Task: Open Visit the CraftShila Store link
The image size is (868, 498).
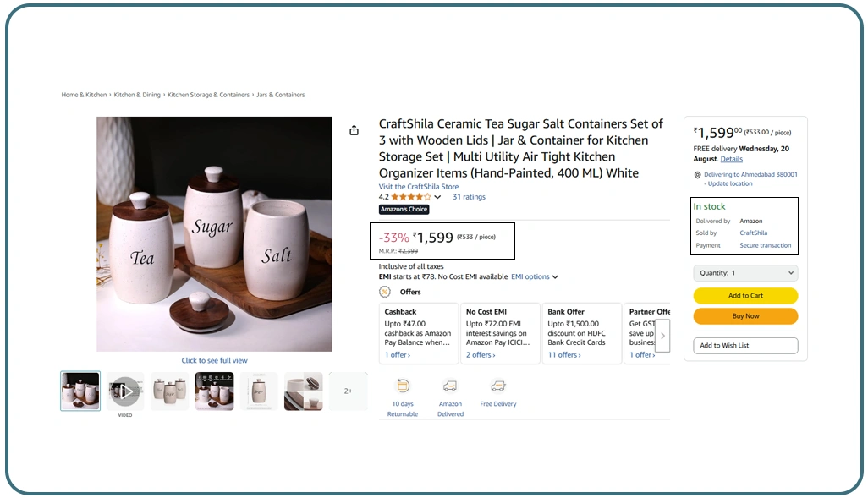Action: 418,185
